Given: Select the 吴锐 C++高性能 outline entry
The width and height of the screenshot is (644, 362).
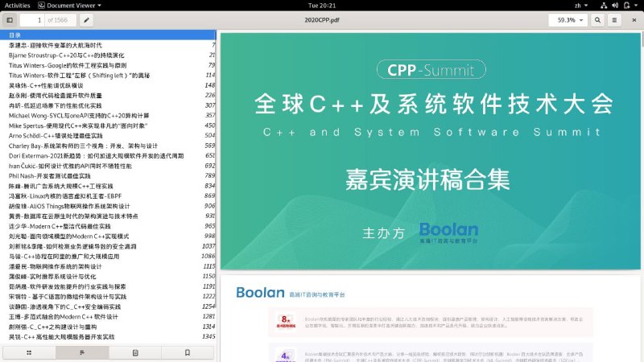Looking at the screenshot, I should pos(108,336).
